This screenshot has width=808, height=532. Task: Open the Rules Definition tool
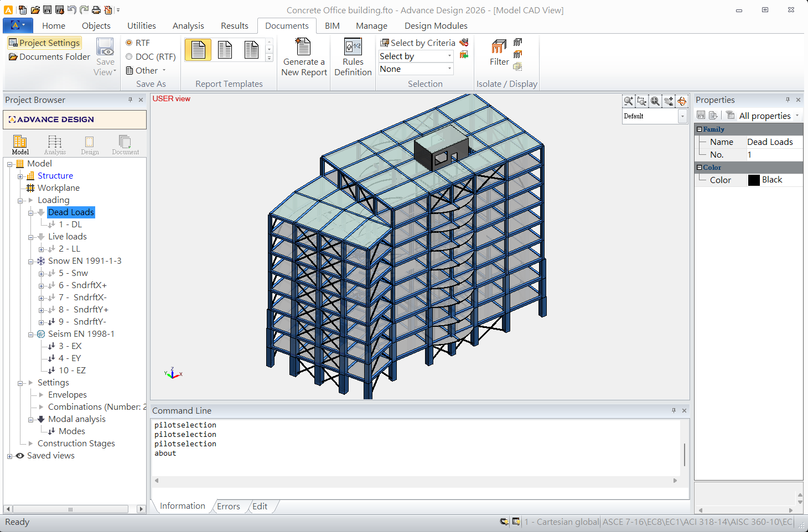tap(353, 48)
